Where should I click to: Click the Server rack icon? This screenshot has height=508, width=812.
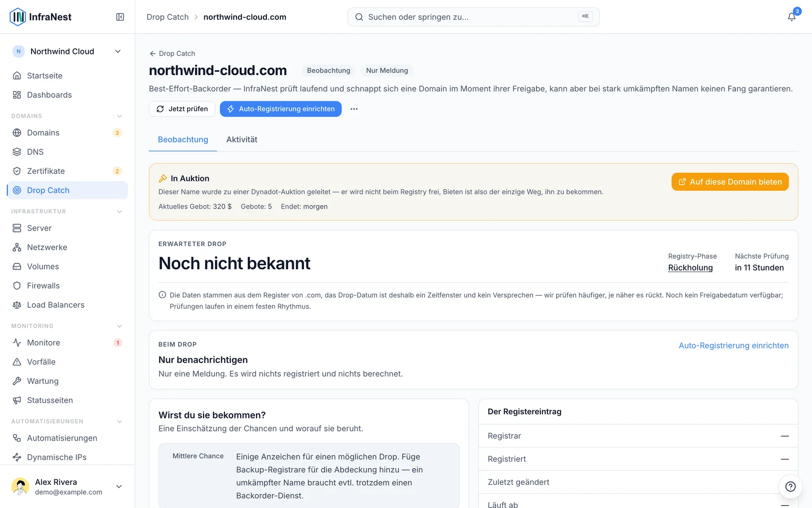(17, 228)
